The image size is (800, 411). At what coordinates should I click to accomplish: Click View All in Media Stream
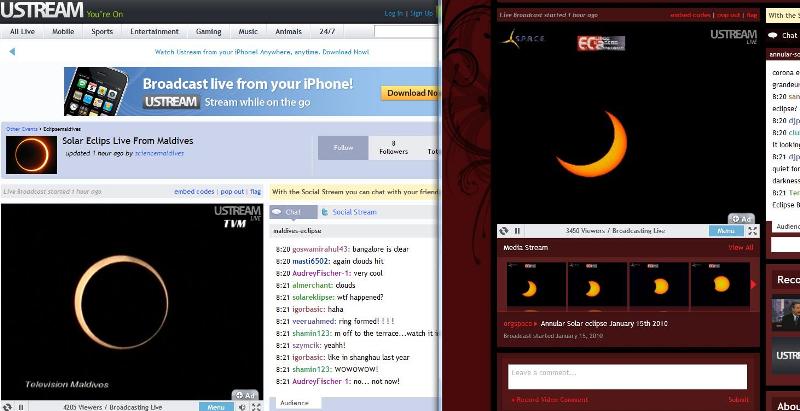tap(741, 247)
